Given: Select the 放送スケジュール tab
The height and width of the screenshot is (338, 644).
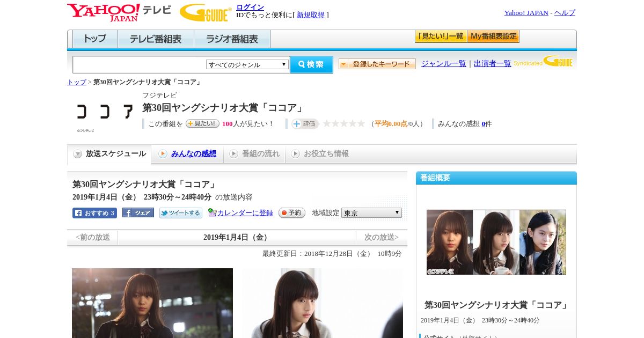Looking at the screenshot, I should coord(109,154).
